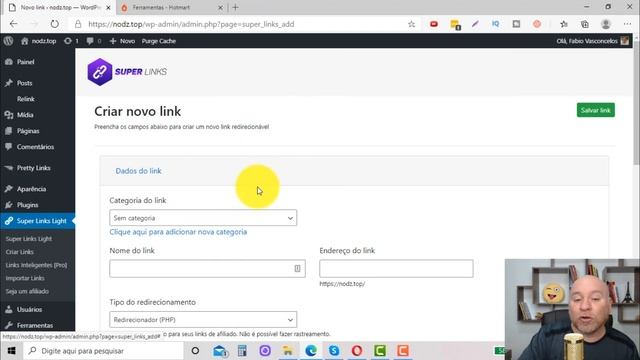Click Purge Cache in admin bar
The image size is (640, 360).
(x=159, y=41)
